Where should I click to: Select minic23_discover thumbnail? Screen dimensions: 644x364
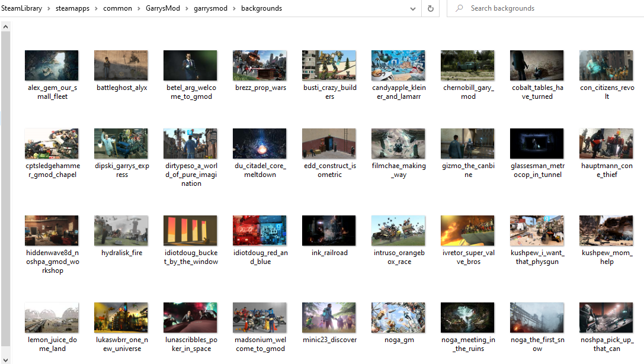(329, 318)
